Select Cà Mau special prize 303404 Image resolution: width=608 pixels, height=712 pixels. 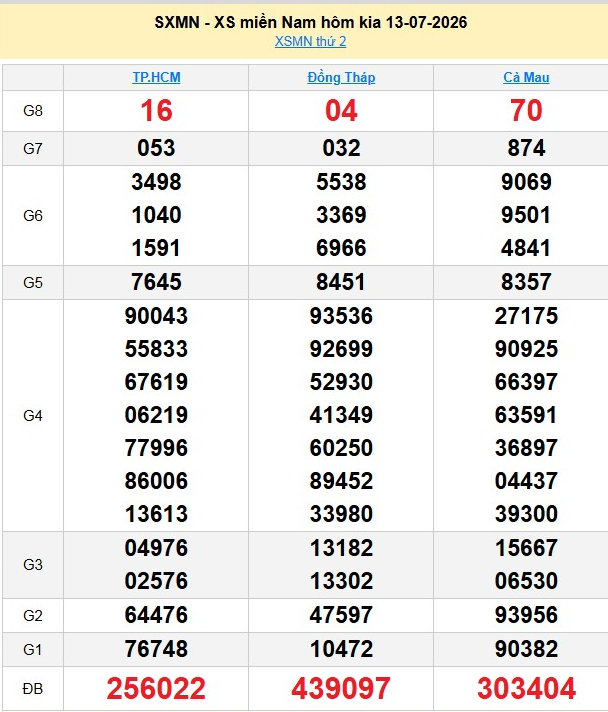526,688
